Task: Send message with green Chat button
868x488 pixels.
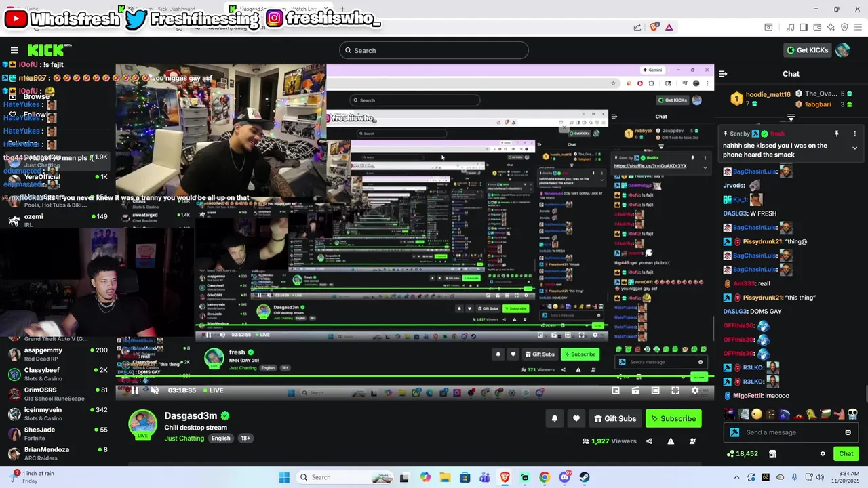Action: point(846,453)
